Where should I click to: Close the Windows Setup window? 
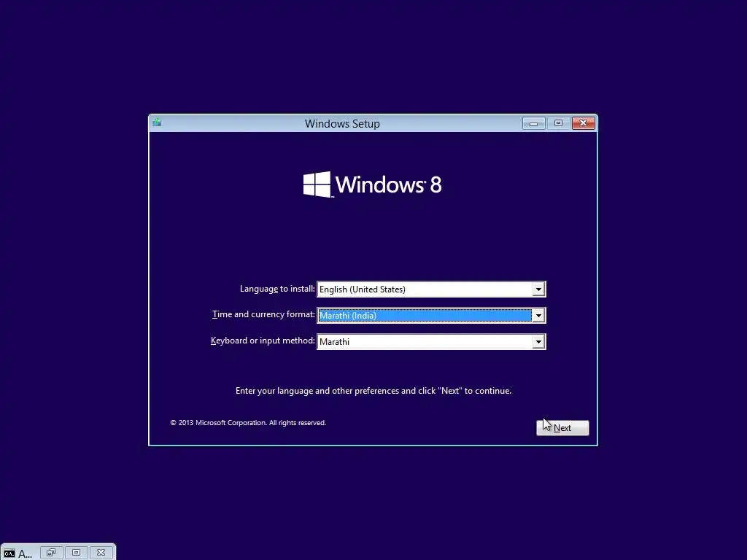coord(583,123)
